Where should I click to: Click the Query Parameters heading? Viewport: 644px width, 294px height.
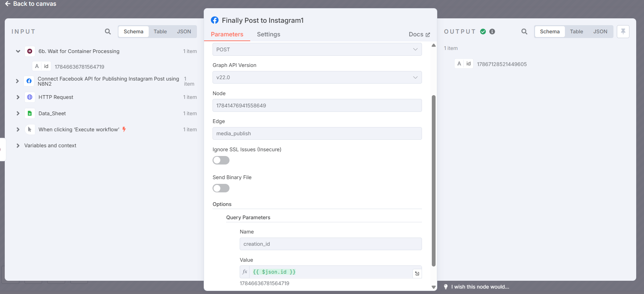coord(248,218)
